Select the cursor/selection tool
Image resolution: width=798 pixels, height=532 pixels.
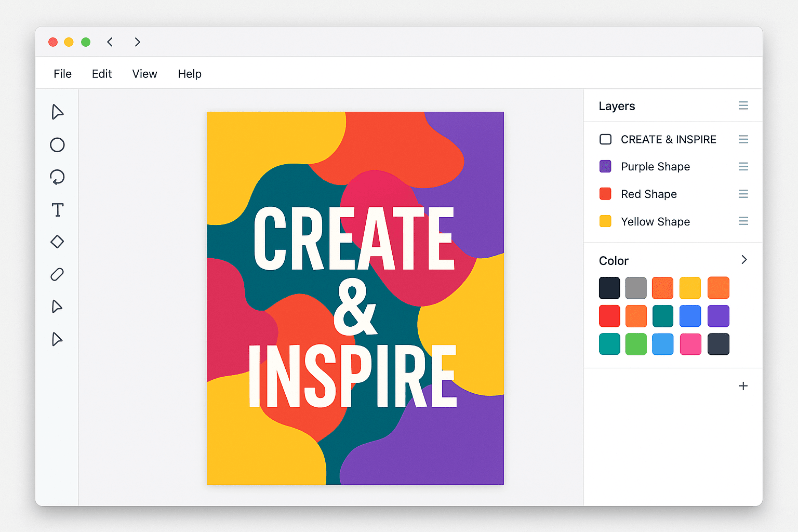tap(57, 112)
